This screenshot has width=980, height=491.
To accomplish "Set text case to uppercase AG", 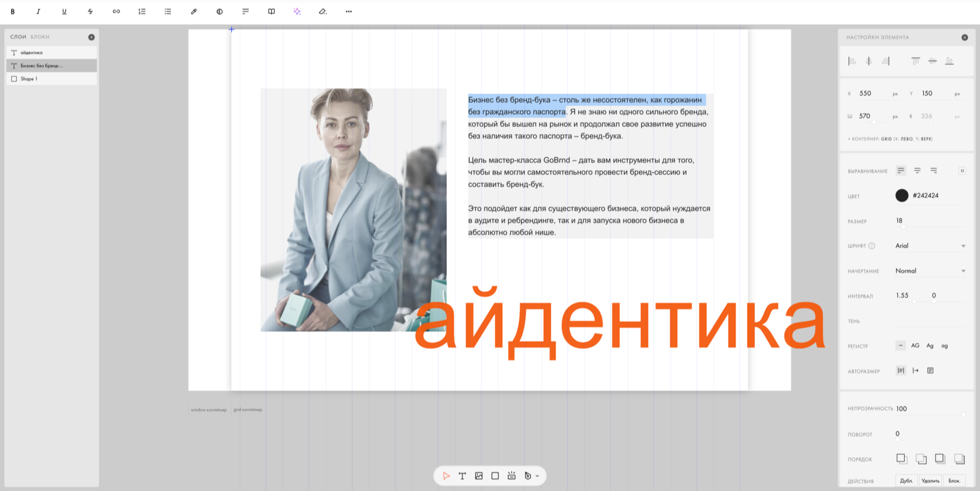I will click(915, 346).
